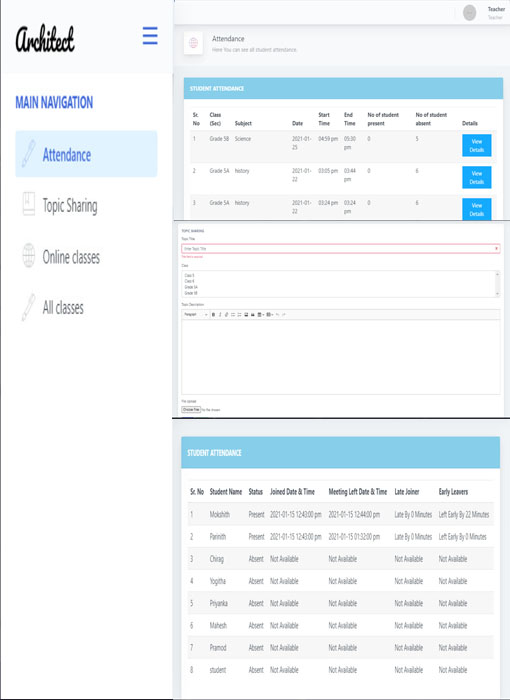Click 'Left Early By 0 Minutes' cell
This screenshot has width=510, height=700.
(462, 537)
